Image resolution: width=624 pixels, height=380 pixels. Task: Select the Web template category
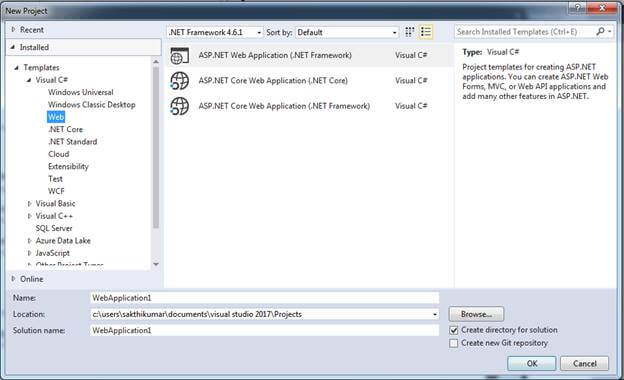point(56,117)
